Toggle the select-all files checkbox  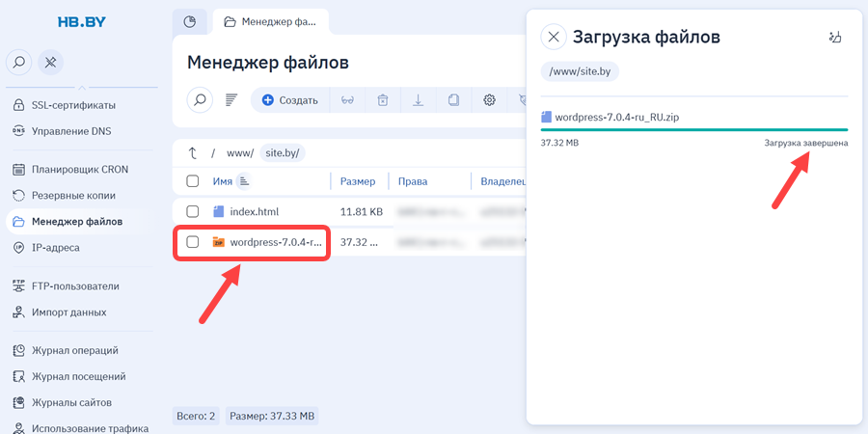pyautogui.click(x=192, y=181)
